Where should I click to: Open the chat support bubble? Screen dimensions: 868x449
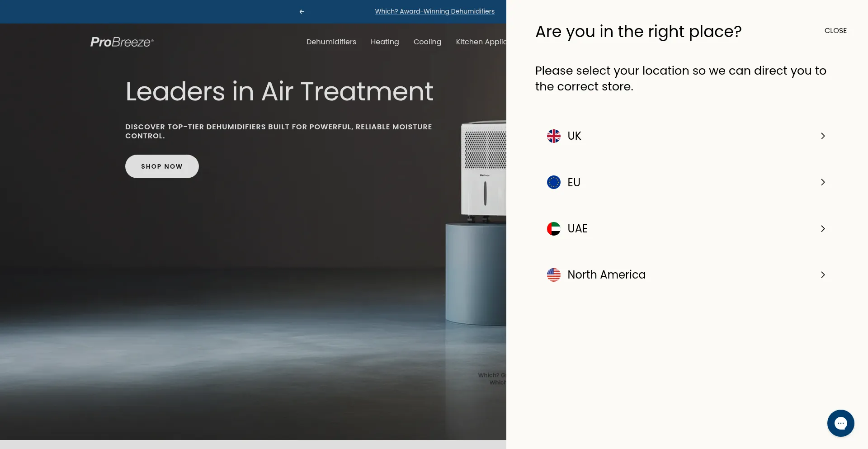click(x=840, y=423)
